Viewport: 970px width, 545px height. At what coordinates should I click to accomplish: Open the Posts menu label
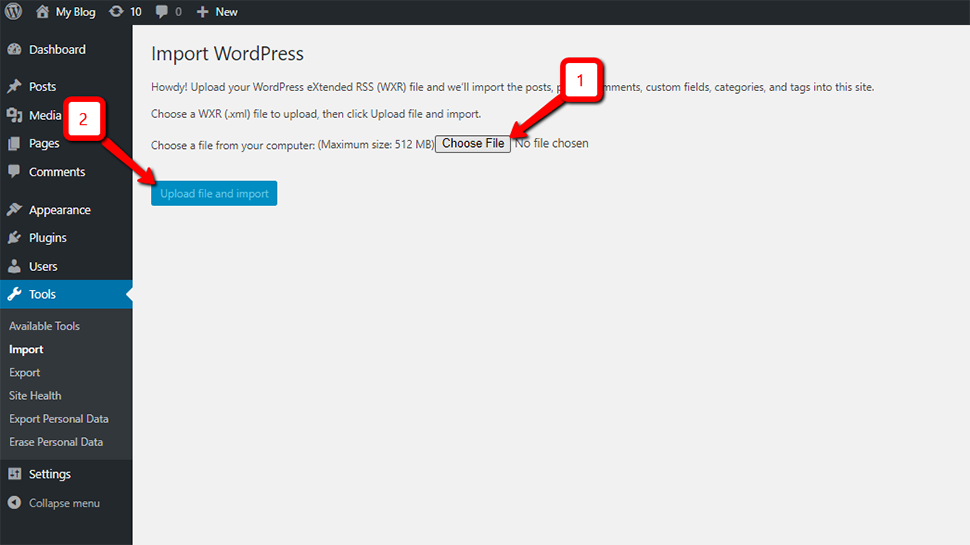coord(43,87)
